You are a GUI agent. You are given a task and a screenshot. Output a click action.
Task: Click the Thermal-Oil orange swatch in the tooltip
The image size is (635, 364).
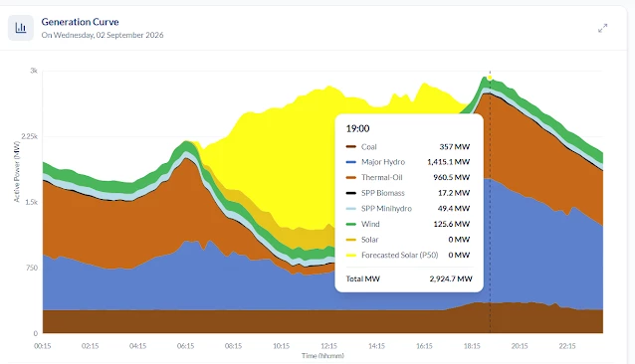(350, 178)
